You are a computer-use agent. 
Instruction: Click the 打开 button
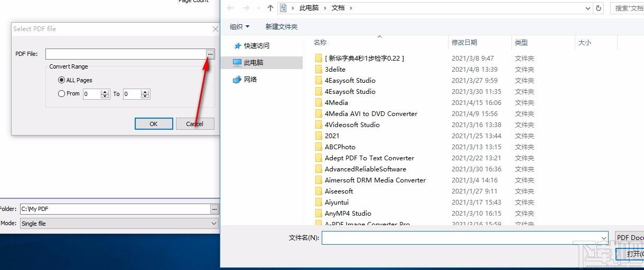click(631, 254)
